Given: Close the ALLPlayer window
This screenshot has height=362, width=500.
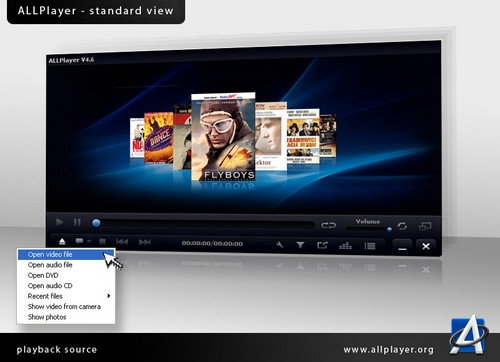Looking at the screenshot, I should (x=426, y=247).
